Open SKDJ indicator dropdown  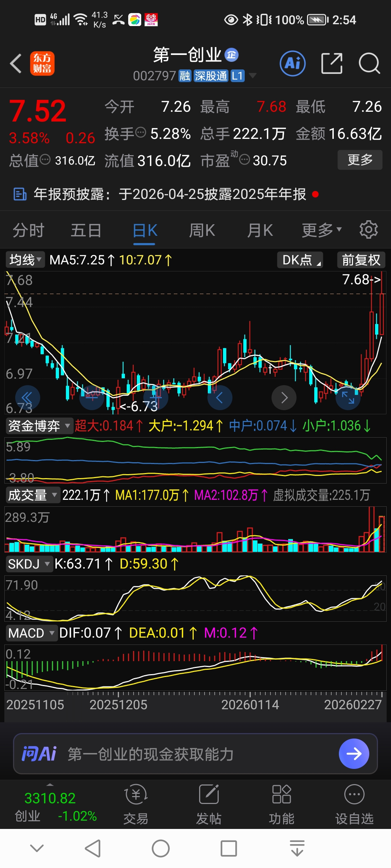point(29,564)
